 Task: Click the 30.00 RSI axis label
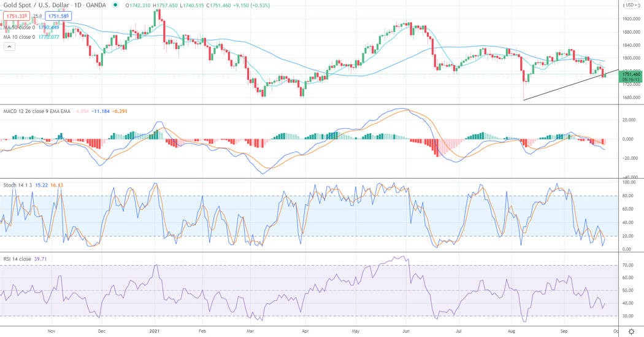click(x=627, y=316)
